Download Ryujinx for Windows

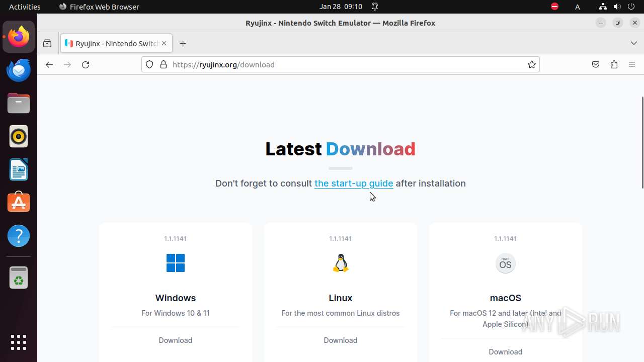pyautogui.click(x=176, y=340)
